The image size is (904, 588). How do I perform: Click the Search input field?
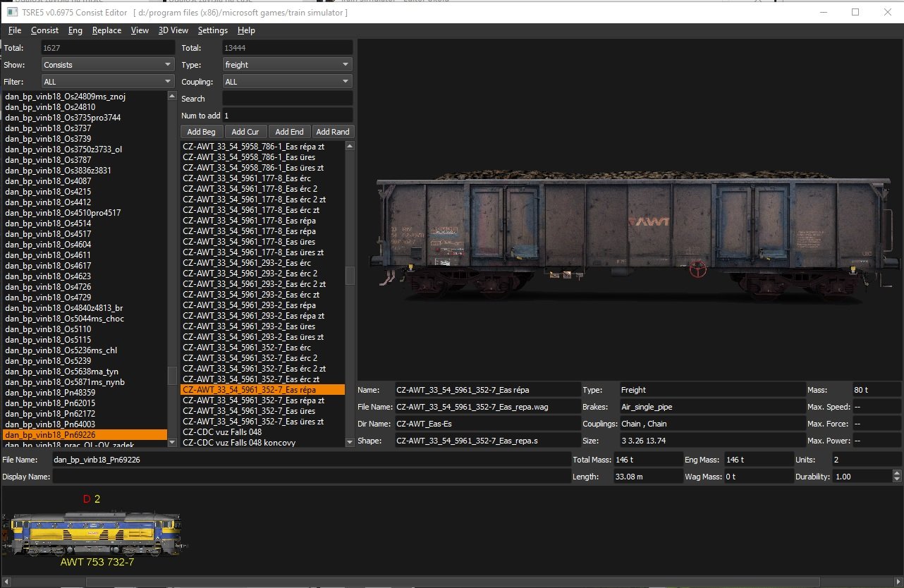click(287, 99)
